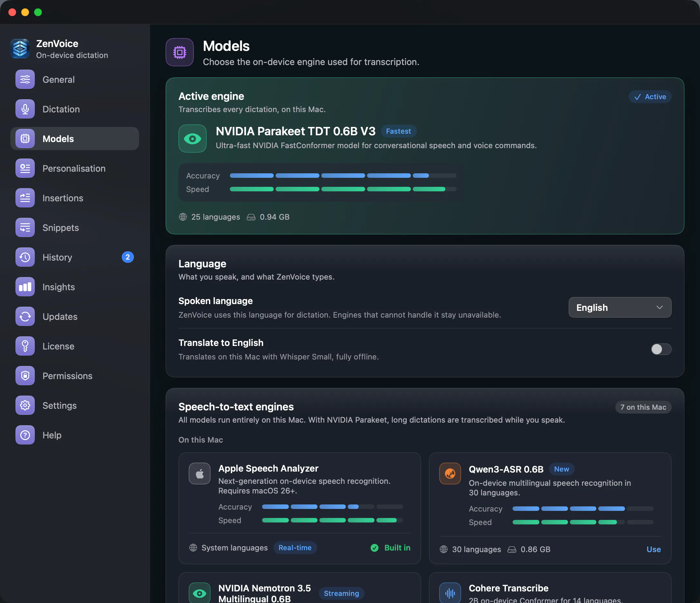Viewport: 700px width, 603px height.
Task: Choose the Snippets icon in sidebar
Action: 25,227
